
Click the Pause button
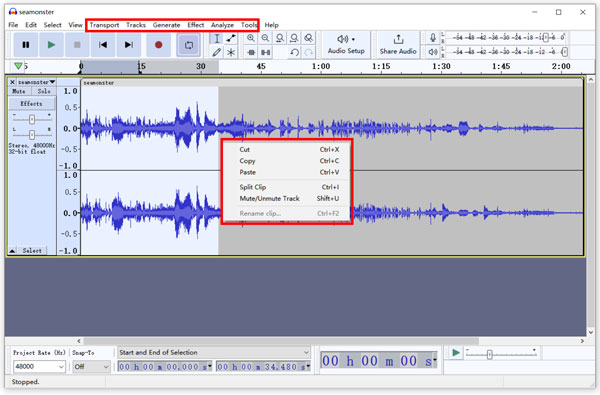click(26, 45)
